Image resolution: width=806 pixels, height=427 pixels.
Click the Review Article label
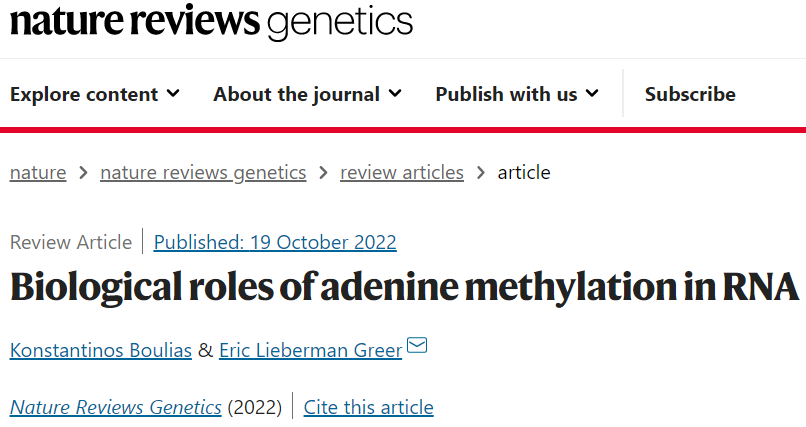[x=71, y=242]
